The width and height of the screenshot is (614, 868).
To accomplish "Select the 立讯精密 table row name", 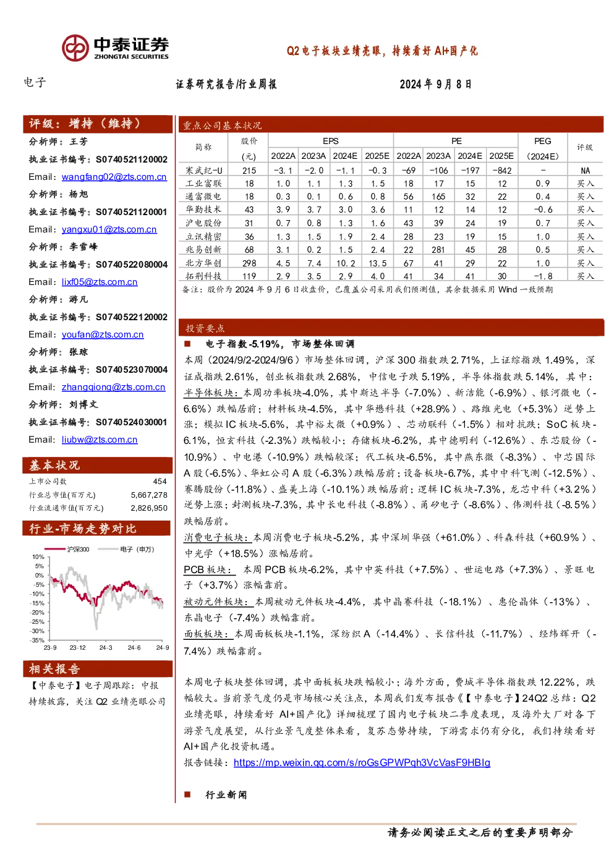I will point(203,237).
